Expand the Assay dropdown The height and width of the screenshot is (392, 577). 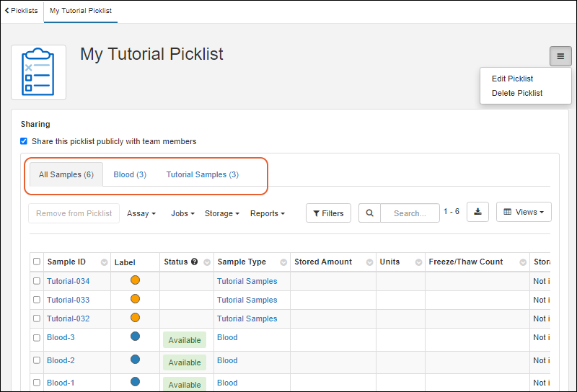141,213
